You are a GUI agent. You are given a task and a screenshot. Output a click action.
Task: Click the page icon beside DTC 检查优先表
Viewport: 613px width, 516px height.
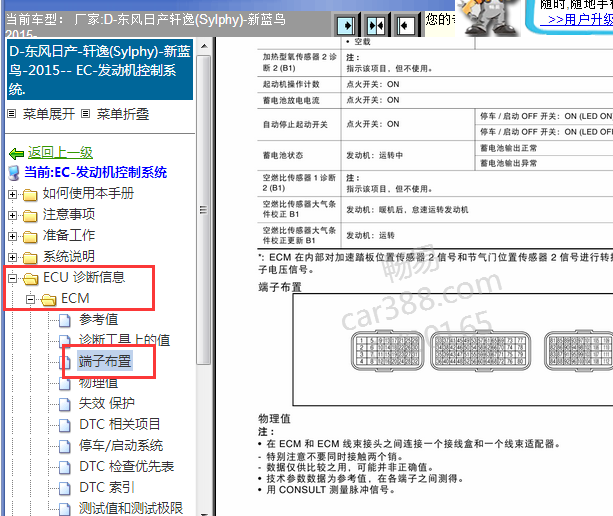65,467
